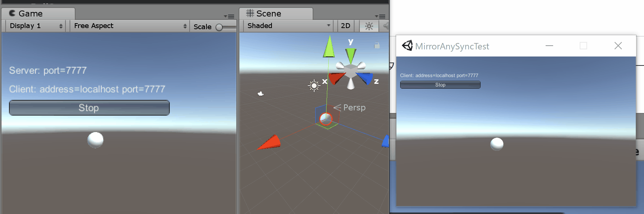
Task: Click the Stop button in Game view
Action: 89,108
